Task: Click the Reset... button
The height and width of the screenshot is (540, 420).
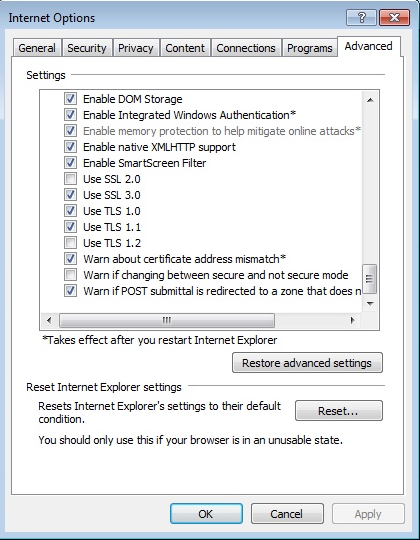Action: (x=339, y=411)
